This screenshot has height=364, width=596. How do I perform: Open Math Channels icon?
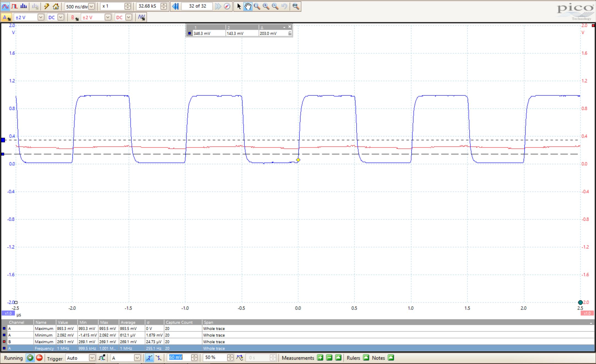tap(142, 17)
